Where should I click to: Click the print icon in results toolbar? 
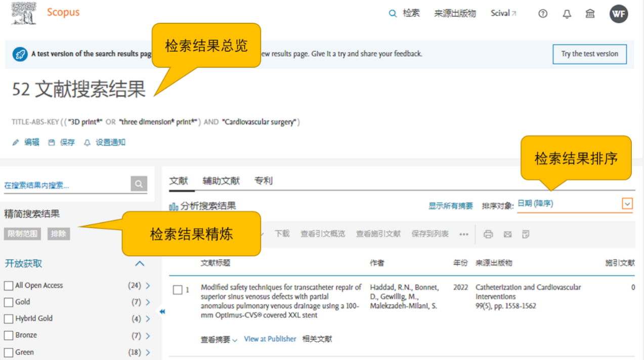488,234
